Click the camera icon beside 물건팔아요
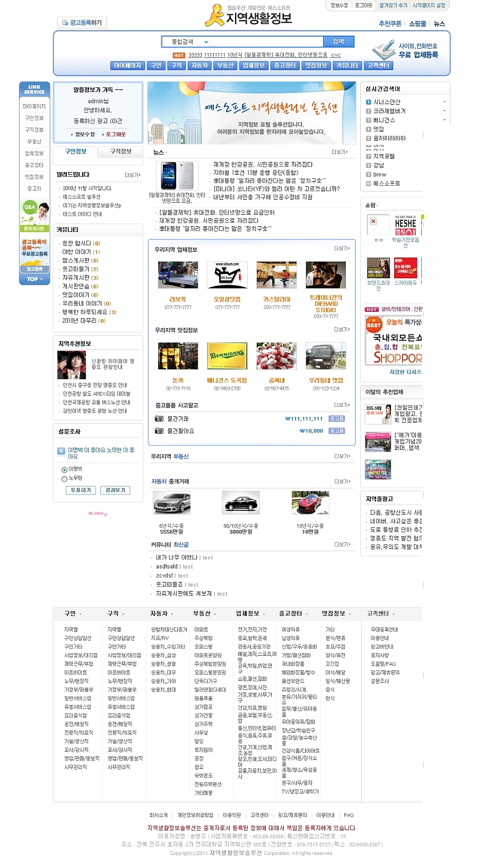The height and width of the screenshot is (864, 504). [x=159, y=431]
